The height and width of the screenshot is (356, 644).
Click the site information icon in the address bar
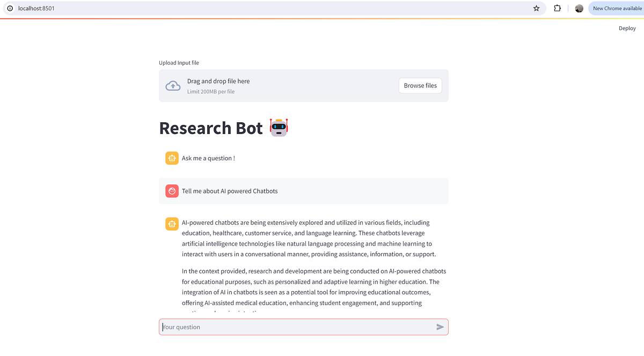click(10, 8)
